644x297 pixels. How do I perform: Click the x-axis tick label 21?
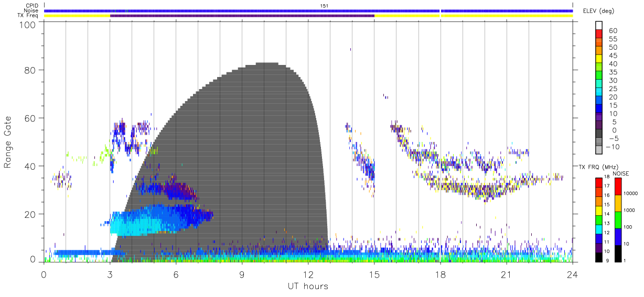(x=506, y=274)
